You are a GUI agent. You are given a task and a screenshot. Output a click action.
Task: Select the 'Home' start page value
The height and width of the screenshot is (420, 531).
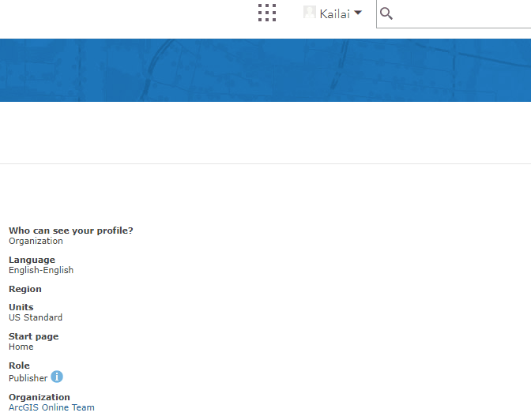tap(21, 347)
